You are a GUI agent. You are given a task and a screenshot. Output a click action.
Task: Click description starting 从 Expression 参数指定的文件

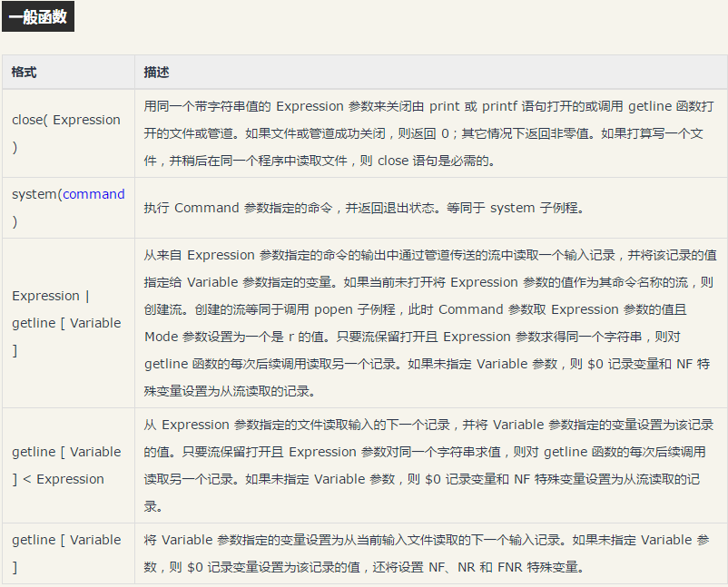click(x=430, y=465)
